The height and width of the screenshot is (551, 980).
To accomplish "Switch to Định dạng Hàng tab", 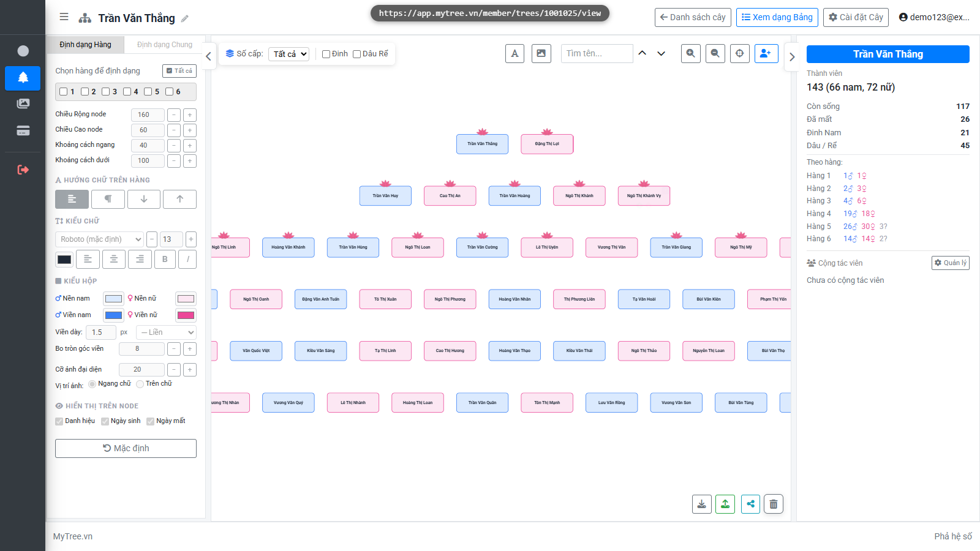I will point(85,45).
